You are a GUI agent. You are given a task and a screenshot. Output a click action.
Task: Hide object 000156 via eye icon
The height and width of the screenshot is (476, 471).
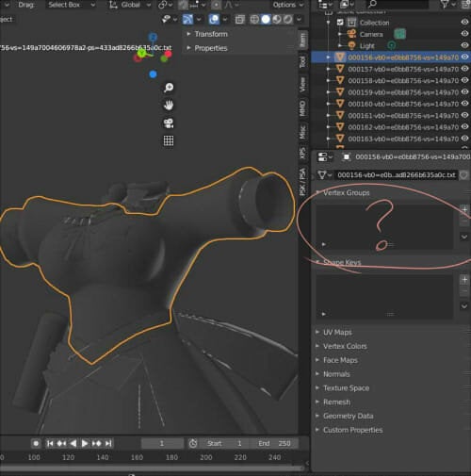[x=464, y=57]
